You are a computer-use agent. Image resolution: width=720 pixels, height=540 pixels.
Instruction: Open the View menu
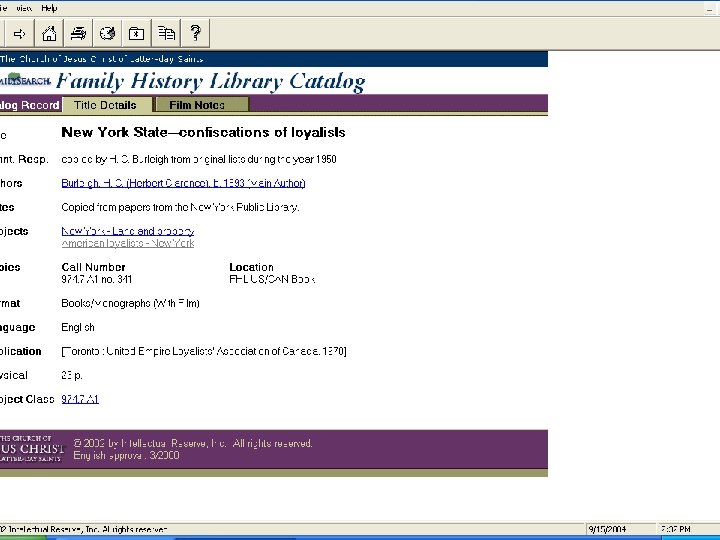click(24, 8)
